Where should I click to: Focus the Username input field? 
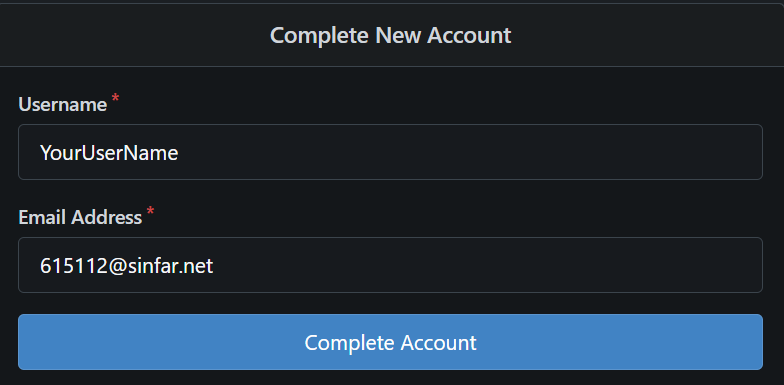pyautogui.click(x=390, y=152)
